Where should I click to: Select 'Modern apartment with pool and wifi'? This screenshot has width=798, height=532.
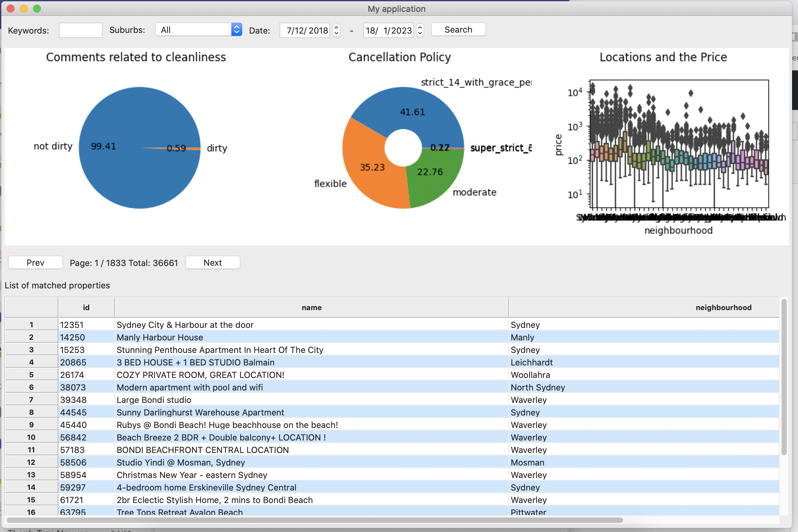coord(311,387)
